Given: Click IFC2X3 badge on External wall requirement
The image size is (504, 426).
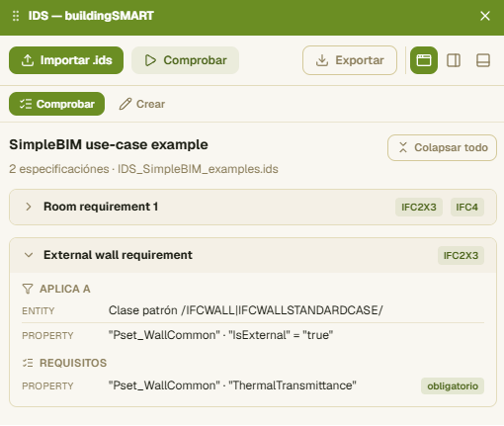Looking at the screenshot, I should pyautogui.click(x=461, y=255).
